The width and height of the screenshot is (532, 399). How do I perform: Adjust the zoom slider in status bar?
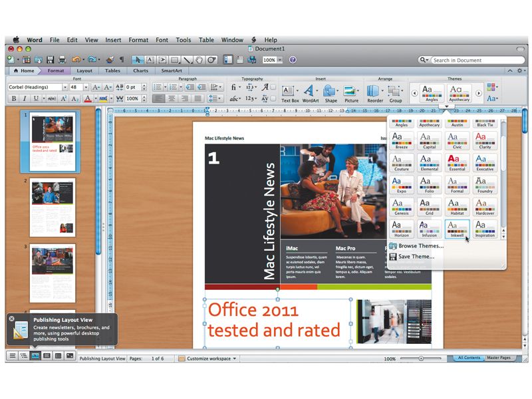[421, 358]
